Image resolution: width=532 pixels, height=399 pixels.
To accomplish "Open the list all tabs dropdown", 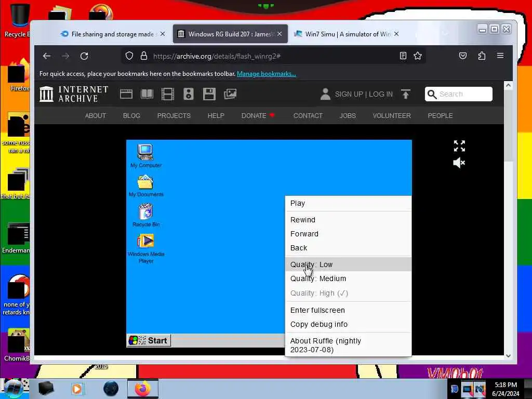I will point(445,34).
